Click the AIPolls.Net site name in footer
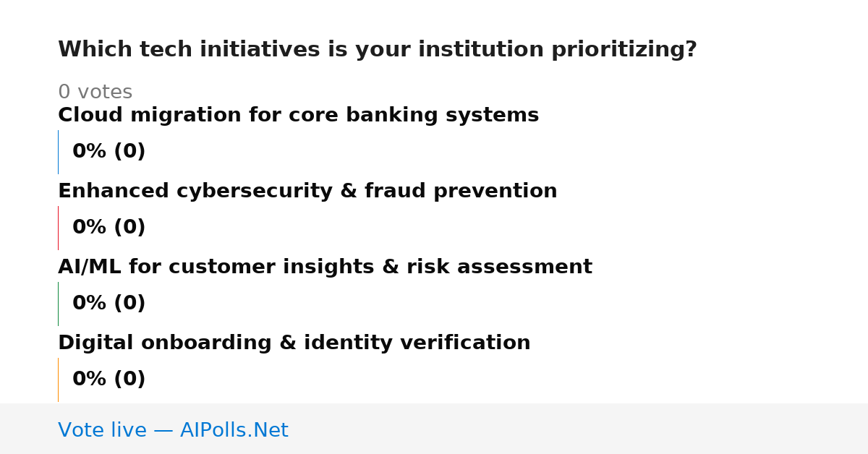This screenshot has width=868, height=454. 234,431
